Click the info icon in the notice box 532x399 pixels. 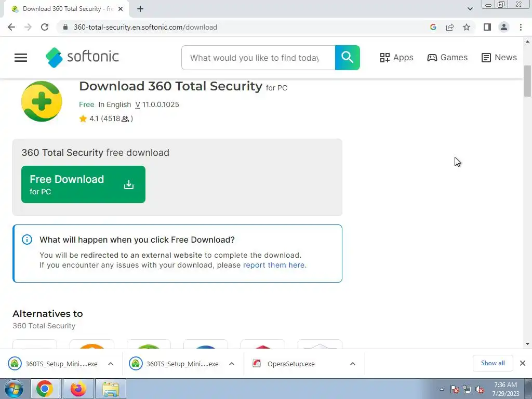(x=27, y=240)
